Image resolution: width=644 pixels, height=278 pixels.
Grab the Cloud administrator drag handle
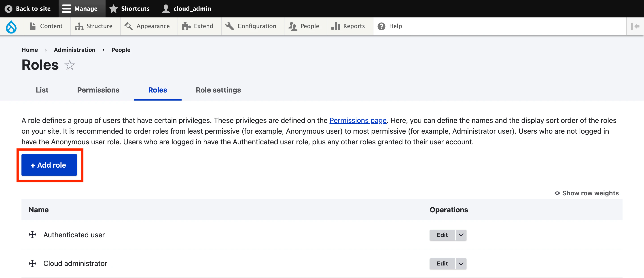coord(32,263)
